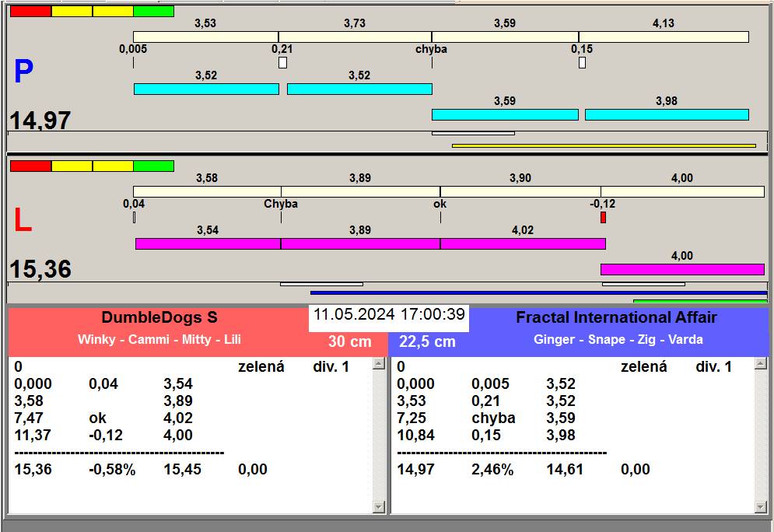This screenshot has height=532, width=774.
Task: Click 'zelená' in the DumbleDogs results list
Action: pos(261,366)
